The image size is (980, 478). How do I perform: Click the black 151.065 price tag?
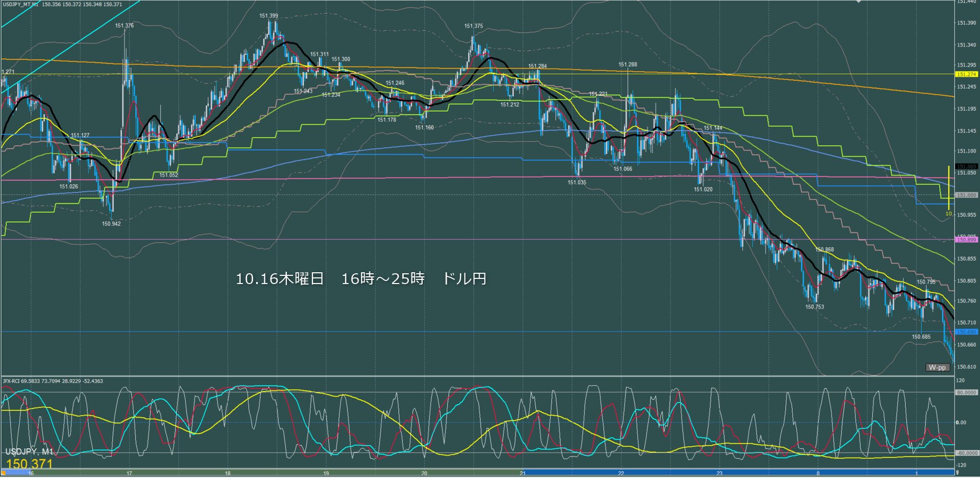(966, 166)
